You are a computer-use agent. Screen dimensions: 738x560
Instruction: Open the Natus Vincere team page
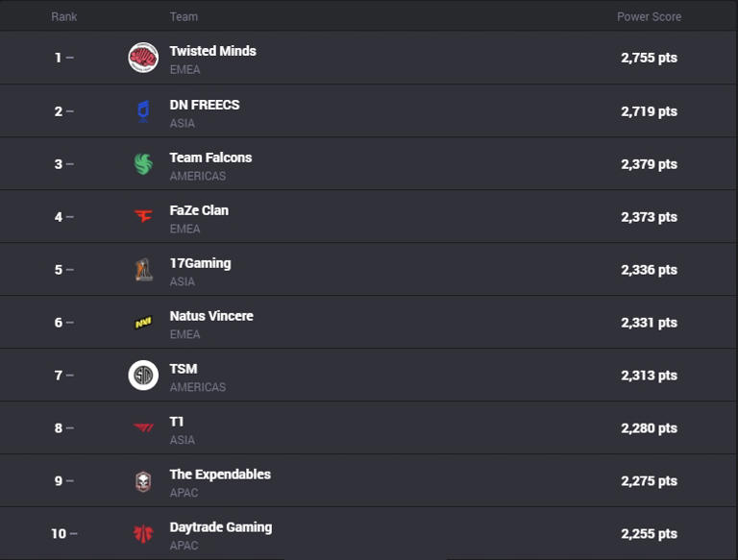pos(211,315)
